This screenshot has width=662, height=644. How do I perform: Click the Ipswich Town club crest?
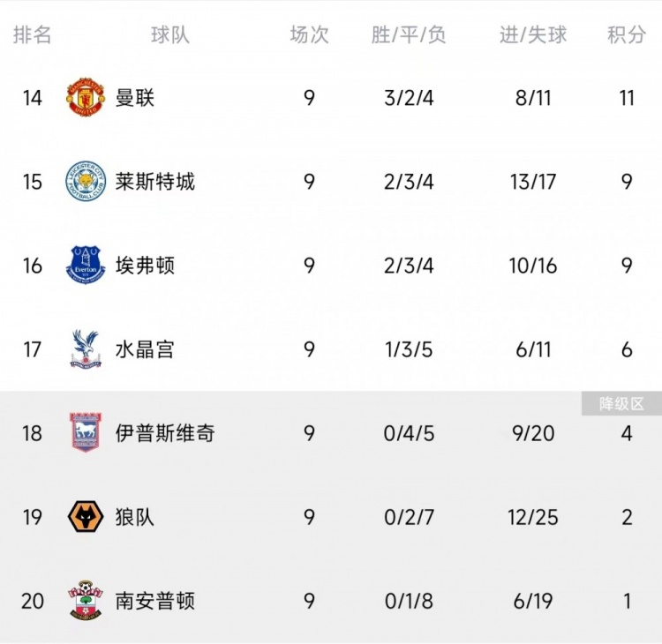point(86,432)
